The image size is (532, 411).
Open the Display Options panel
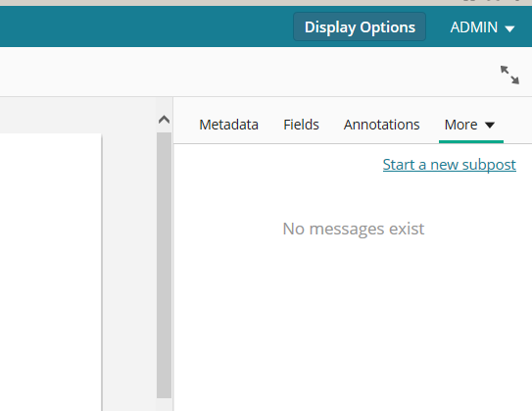click(360, 26)
